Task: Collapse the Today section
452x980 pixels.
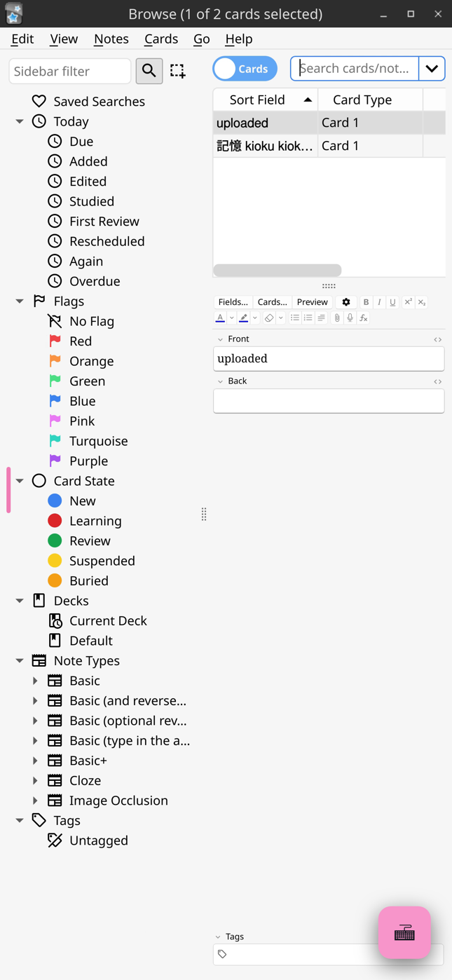Action: point(20,121)
